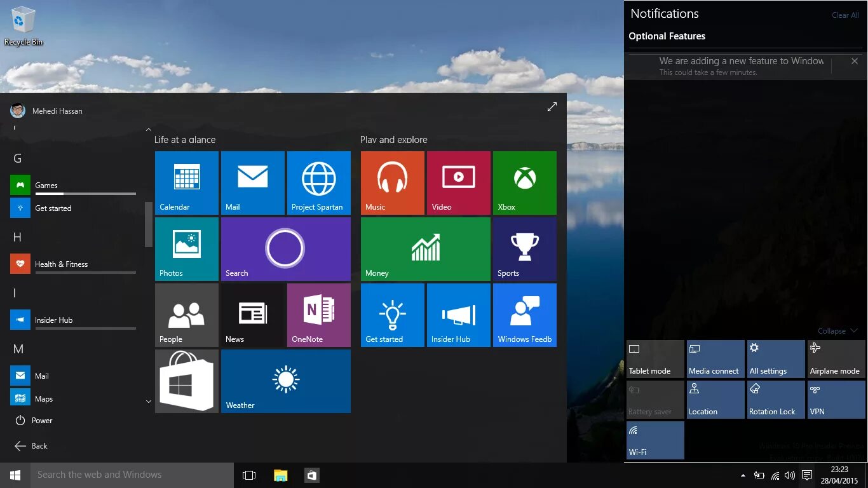Dismiss the Optional Features notification
This screenshot has width=868, height=488.
(x=855, y=61)
